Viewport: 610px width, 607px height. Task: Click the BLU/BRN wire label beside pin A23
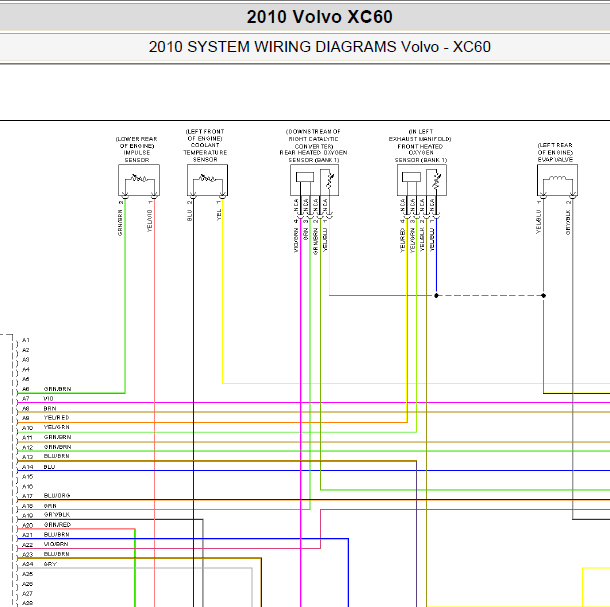[x=56, y=554]
